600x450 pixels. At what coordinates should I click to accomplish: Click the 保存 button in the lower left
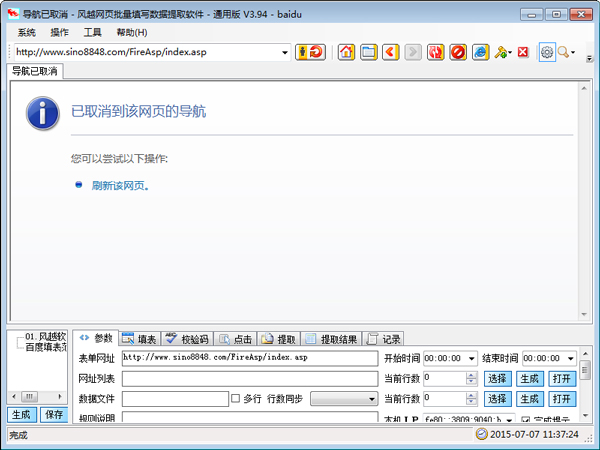pyautogui.click(x=54, y=414)
